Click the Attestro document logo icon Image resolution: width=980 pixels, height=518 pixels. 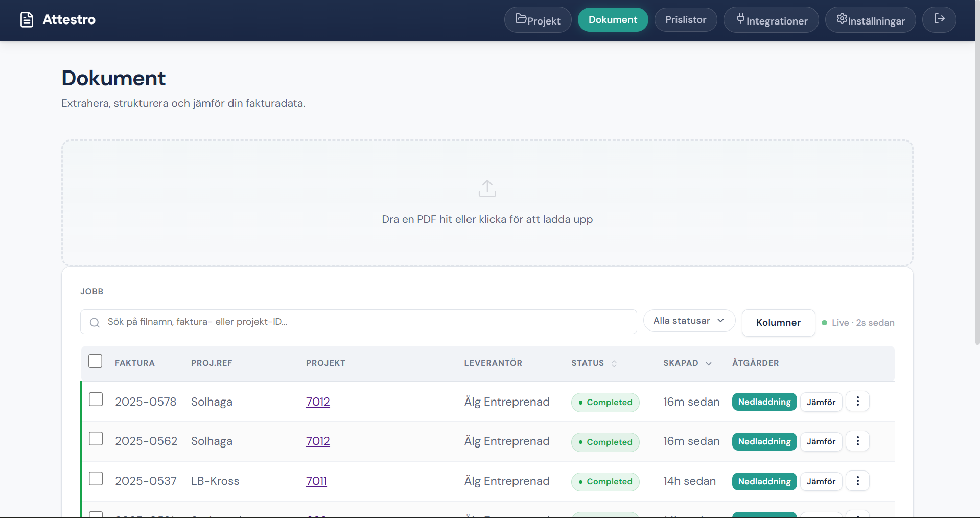tap(27, 20)
